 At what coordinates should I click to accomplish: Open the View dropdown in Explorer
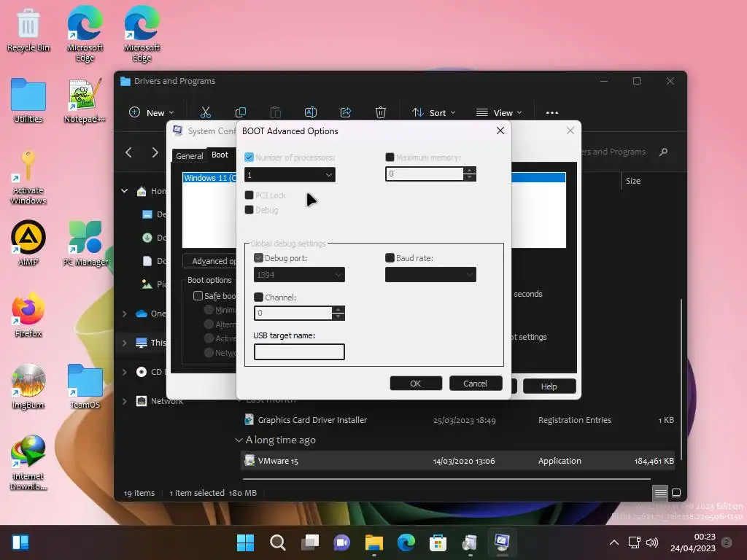499,113
